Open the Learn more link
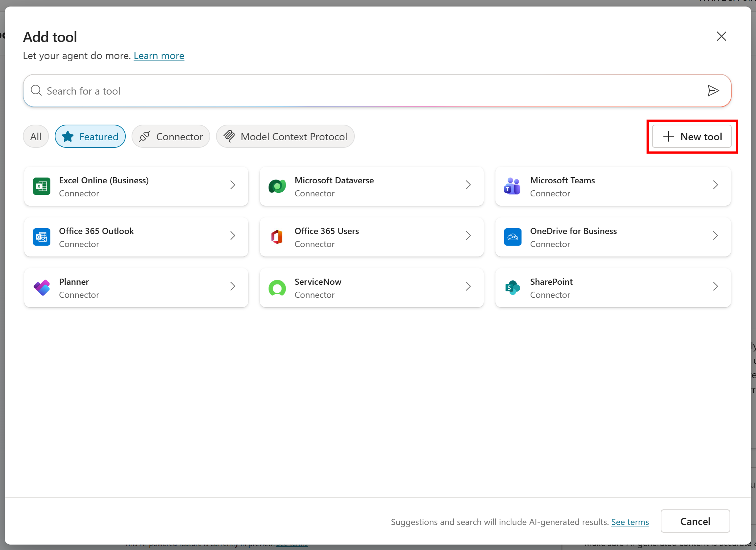The image size is (756, 550). pyautogui.click(x=159, y=56)
